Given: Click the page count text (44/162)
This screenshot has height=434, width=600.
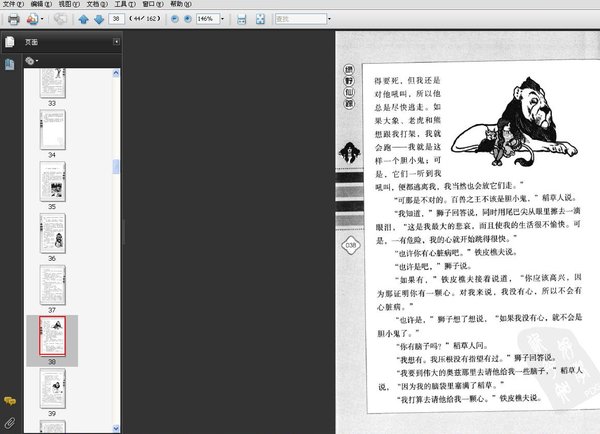Looking at the screenshot, I should click(145, 19).
